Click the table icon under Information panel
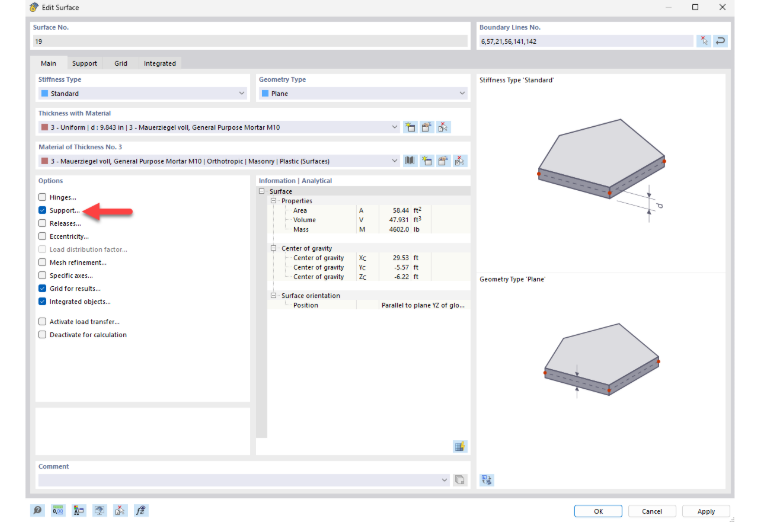 pyautogui.click(x=459, y=446)
